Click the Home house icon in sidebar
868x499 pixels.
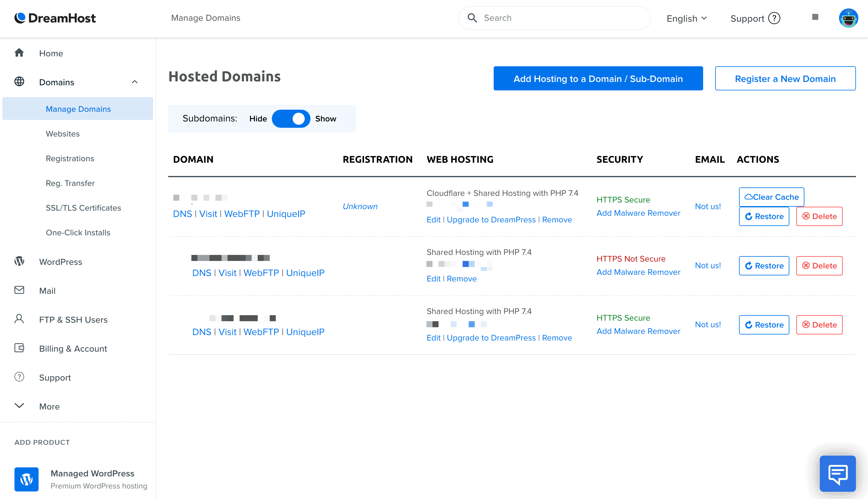19,53
